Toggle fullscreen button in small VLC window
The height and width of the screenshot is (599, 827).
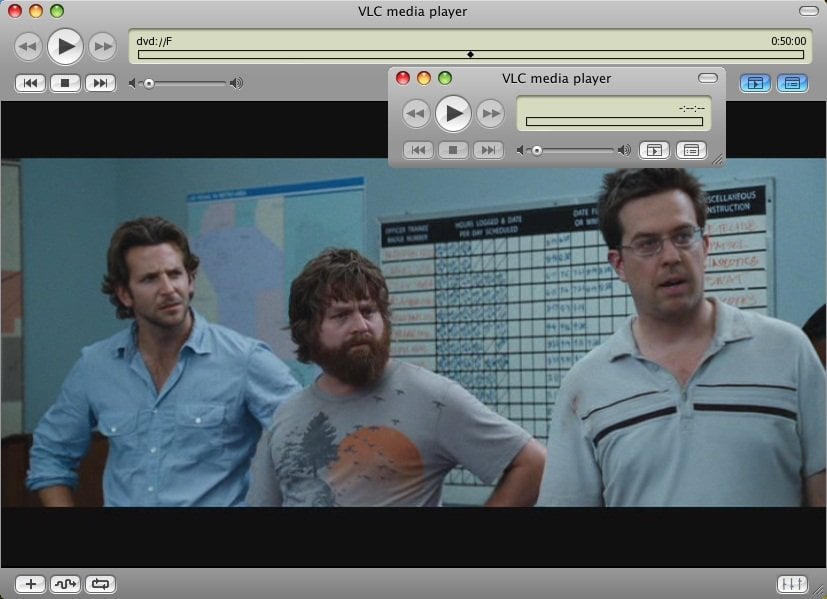coord(654,150)
